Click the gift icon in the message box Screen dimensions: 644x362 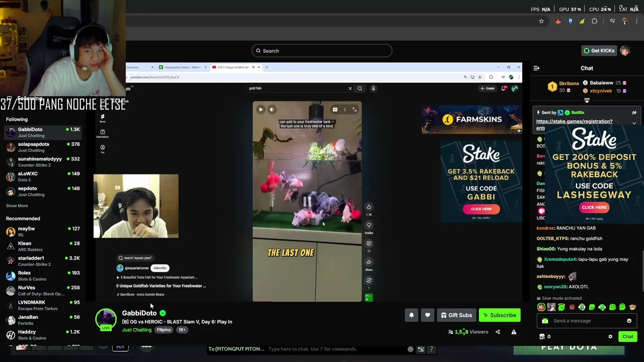545,321
